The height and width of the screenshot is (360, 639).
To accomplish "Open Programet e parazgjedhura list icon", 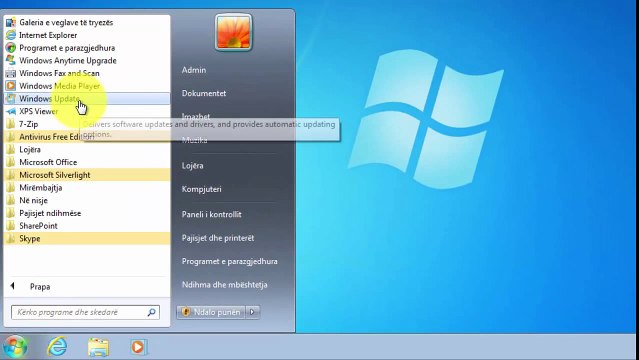I will coord(11,48).
